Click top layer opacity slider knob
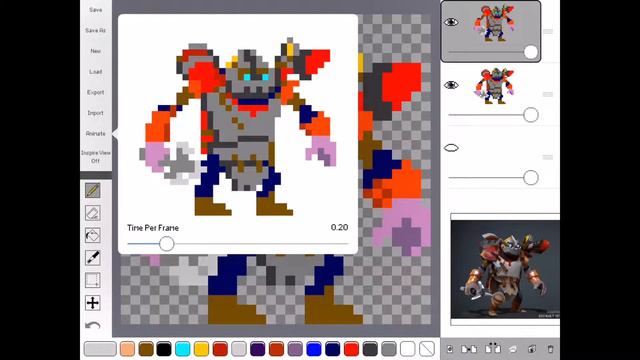This screenshot has width=640, height=360. pos(531,52)
